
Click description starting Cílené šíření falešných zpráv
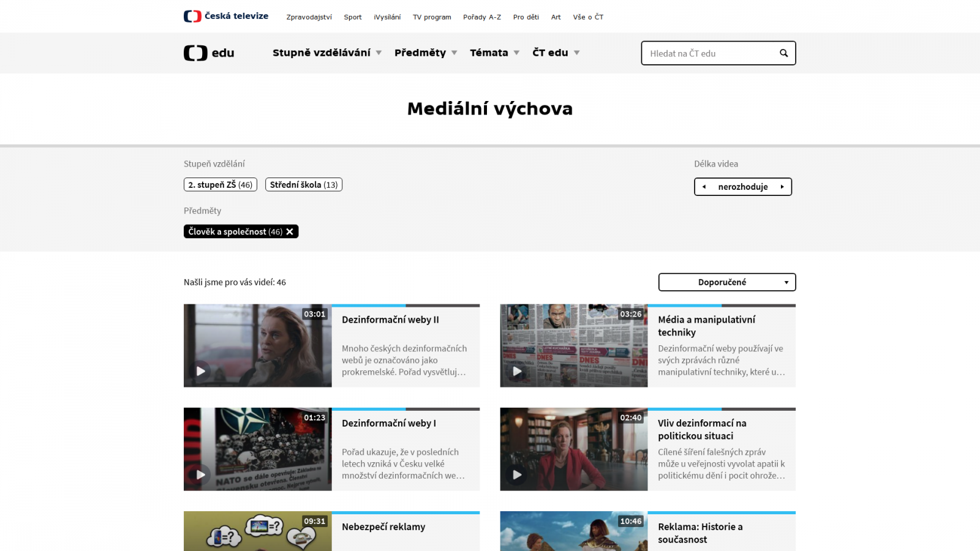coord(722,463)
